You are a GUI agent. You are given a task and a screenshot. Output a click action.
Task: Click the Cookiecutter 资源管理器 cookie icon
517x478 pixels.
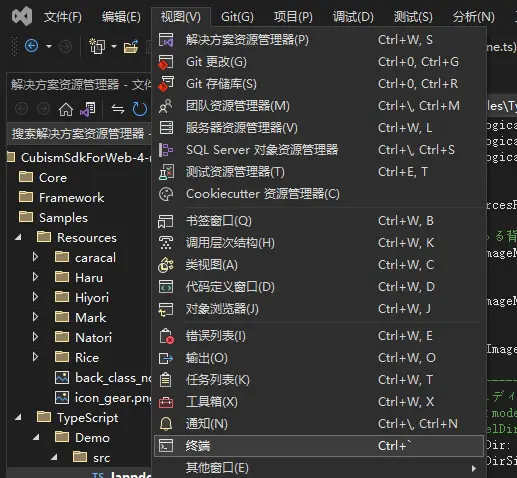(x=166, y=194)
